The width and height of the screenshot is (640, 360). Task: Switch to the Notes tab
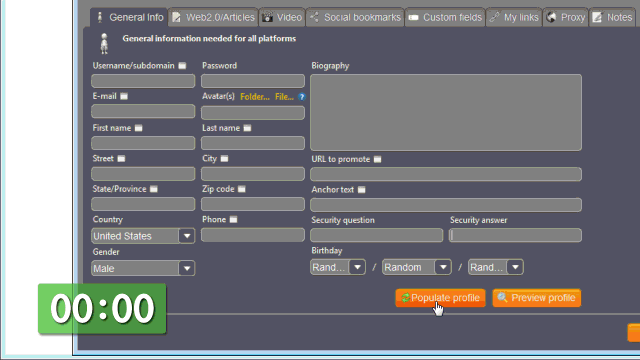(611, 17)
